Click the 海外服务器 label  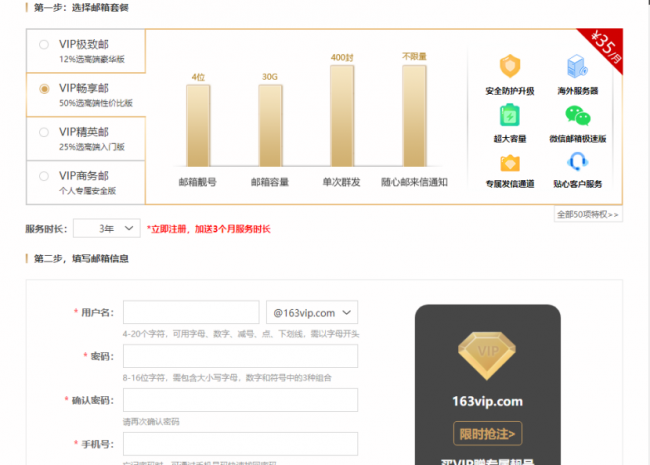pyautogui.click(x=577, y=91)
